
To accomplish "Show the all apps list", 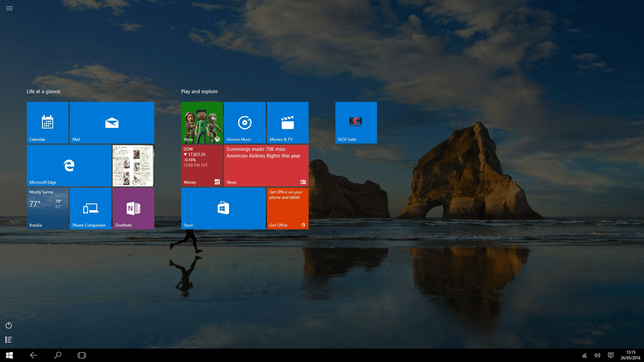I will tap(9, 339).
